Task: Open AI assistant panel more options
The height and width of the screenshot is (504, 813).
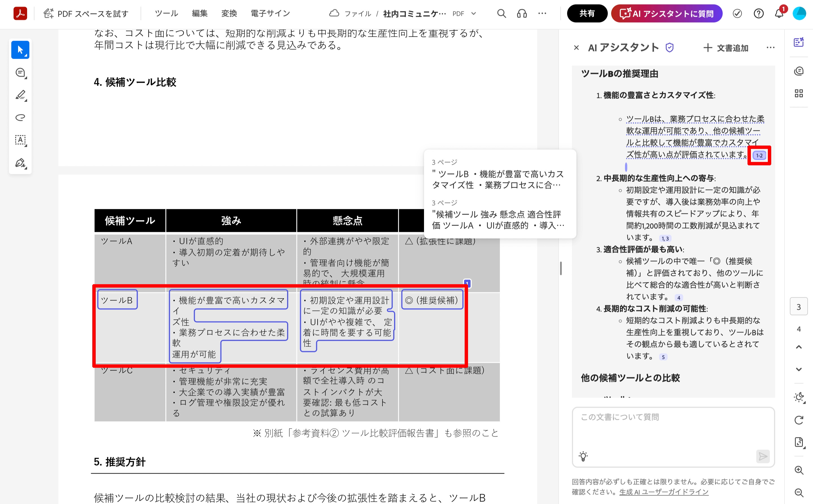Action: (x=770, y=48)
